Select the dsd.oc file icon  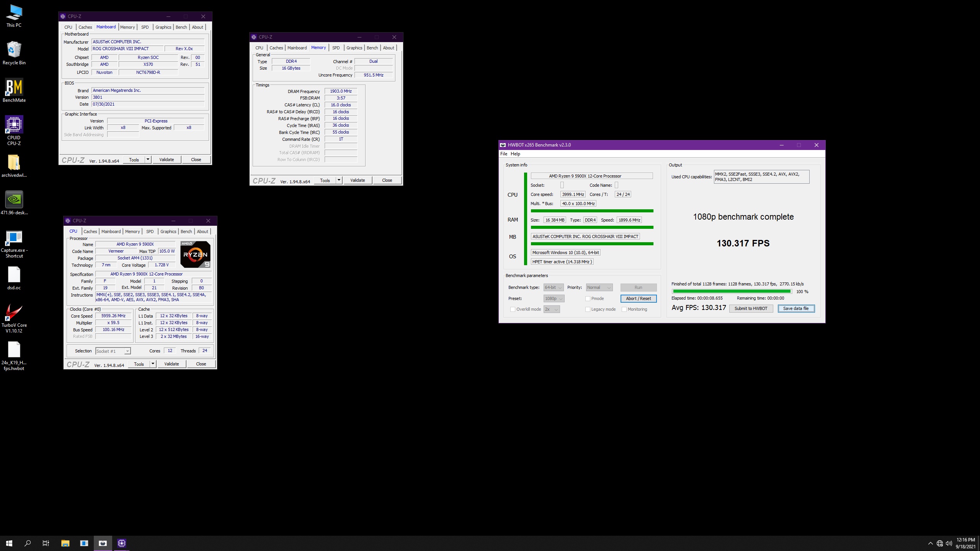[14, 278]
